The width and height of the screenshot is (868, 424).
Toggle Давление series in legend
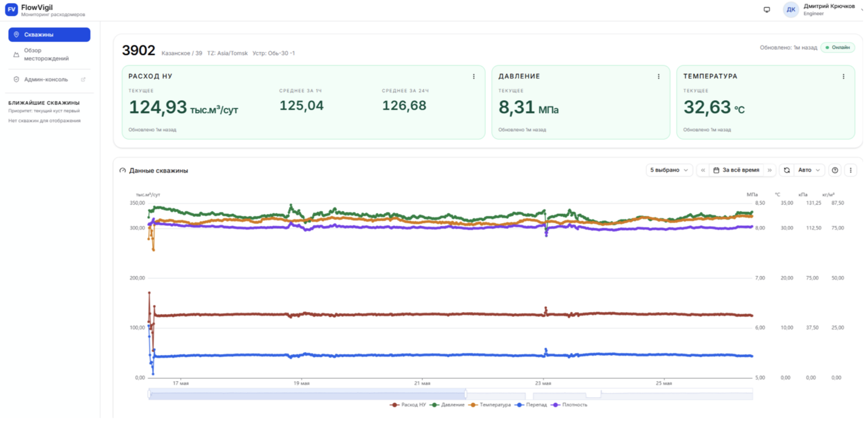pos(447,405)
